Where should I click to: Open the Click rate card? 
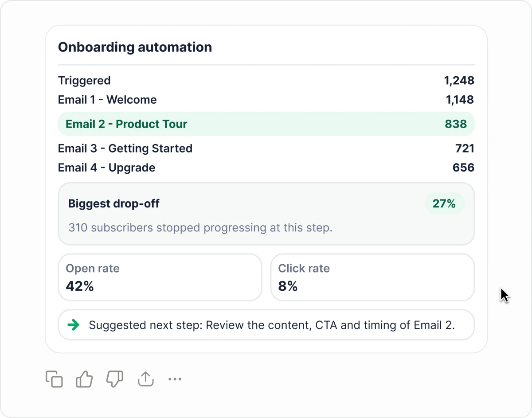pos(372,277)
